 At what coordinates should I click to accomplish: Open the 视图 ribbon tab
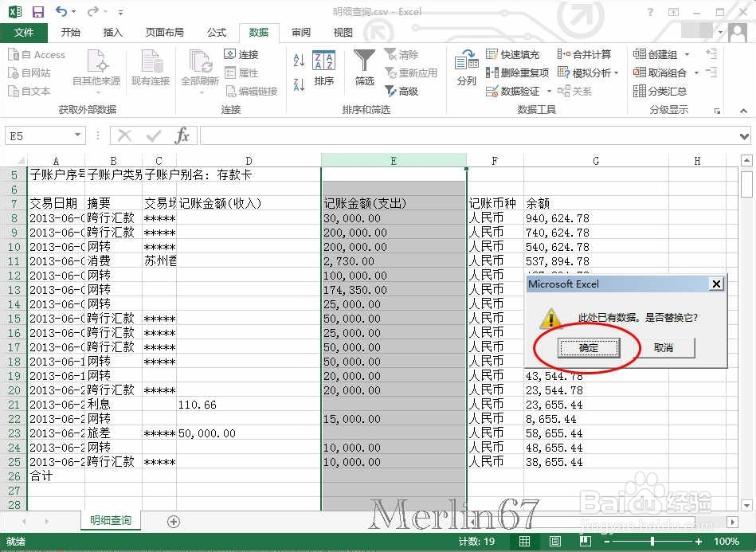point(343,32)
